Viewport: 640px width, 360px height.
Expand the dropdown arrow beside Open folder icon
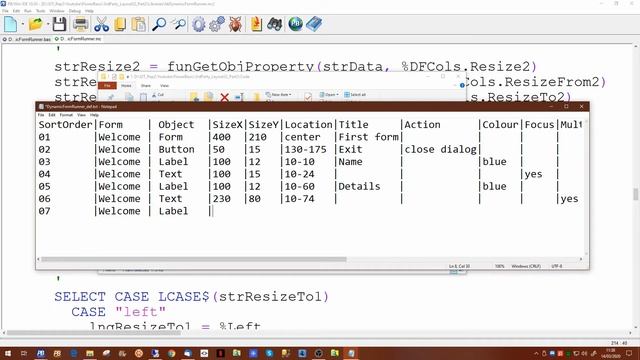(x=48, y=24)
